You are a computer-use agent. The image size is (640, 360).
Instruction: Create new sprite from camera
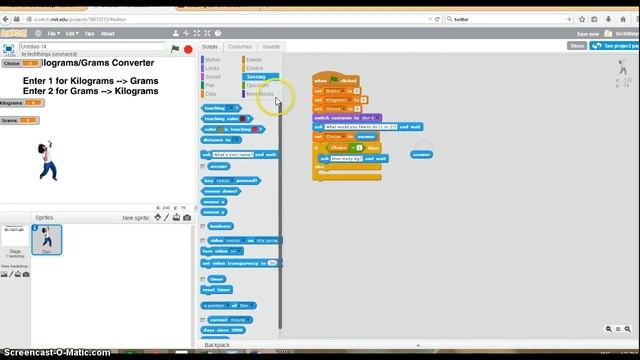coord(187,218)
